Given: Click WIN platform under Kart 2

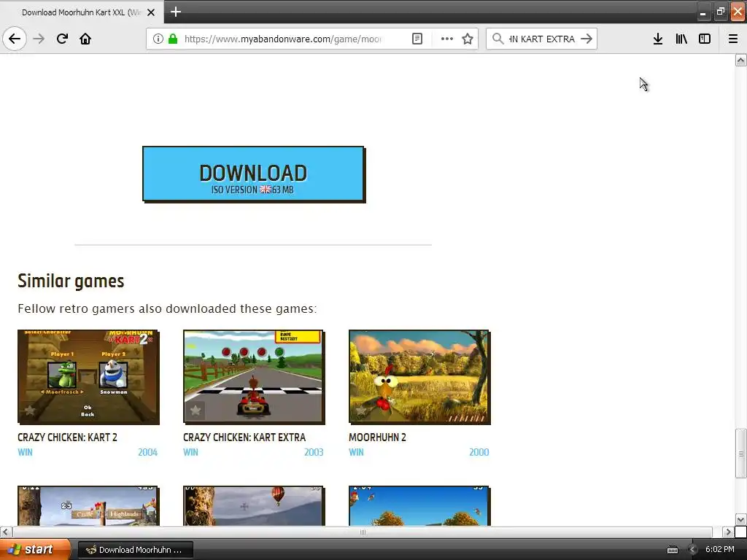Looking at the screenshot, I should click(26, 452).
